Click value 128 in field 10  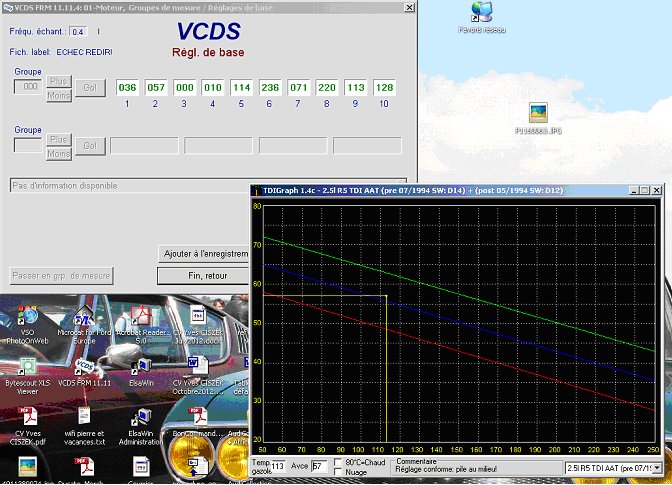pos(384,88)
